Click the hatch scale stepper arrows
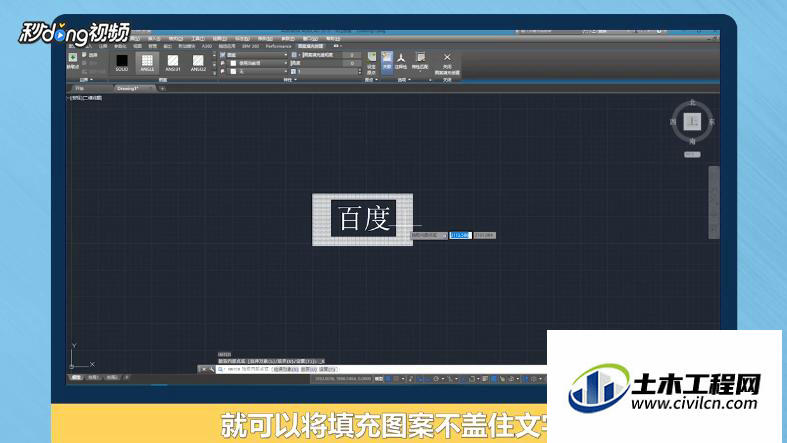Image resolution: width=787 pixels, height=443 pixels. [x=359, y=72]
